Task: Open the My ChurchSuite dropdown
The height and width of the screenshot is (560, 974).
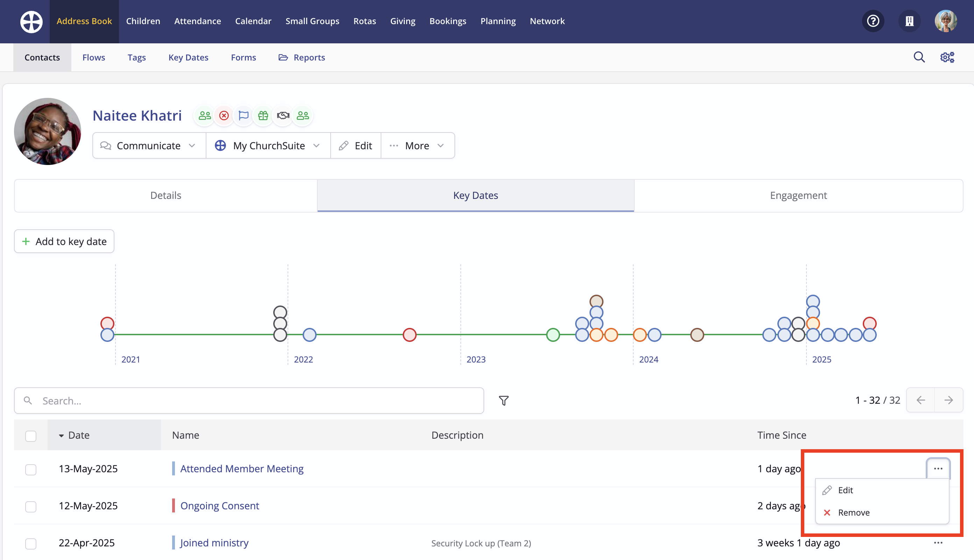Action: tap(268, 146)
